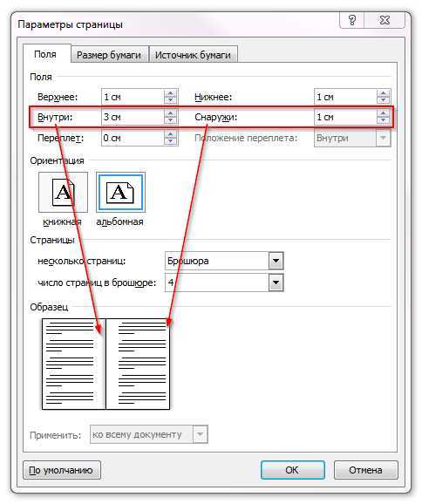Click the Образец page preview thumbnail
Image resolution: width=422 pixels, height=504 pixels.
(105, 364)
